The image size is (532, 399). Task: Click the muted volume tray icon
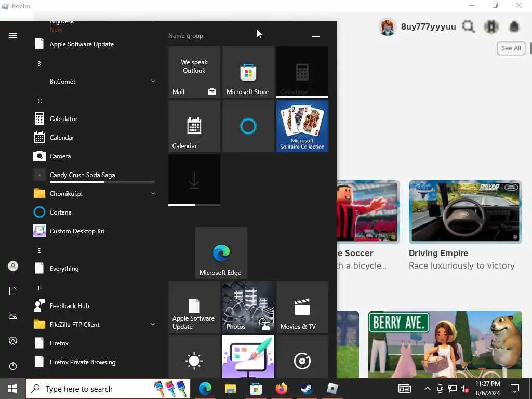(465, 389)
